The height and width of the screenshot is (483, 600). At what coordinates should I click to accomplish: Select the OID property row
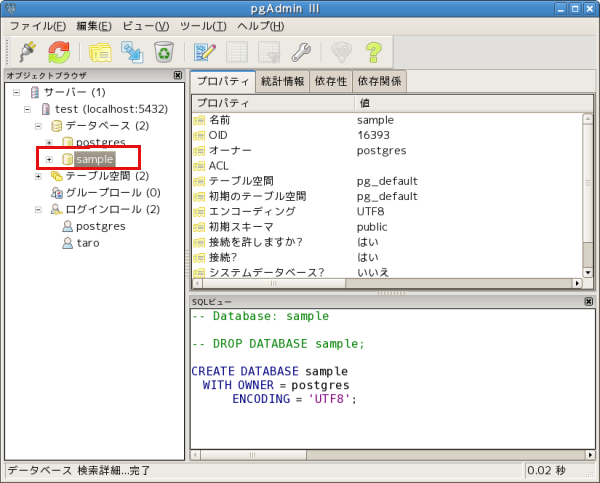click(x=387, y=135)
